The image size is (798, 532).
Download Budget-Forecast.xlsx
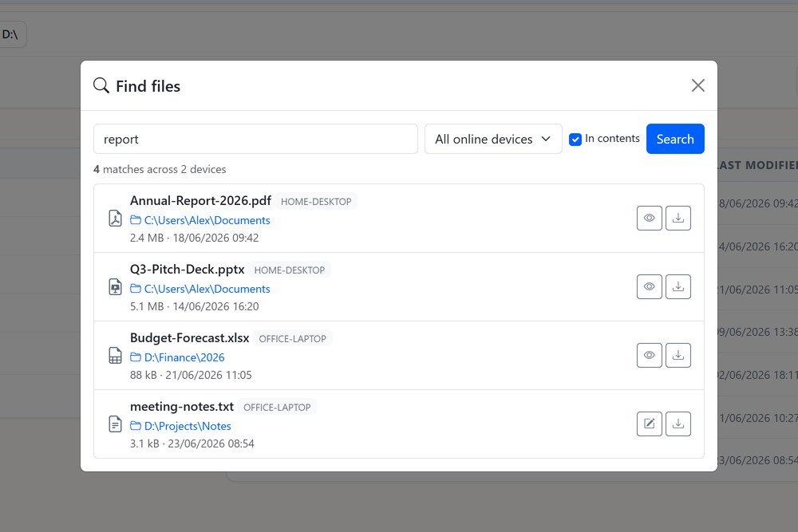pyautogui.click(x=678, y=356)
